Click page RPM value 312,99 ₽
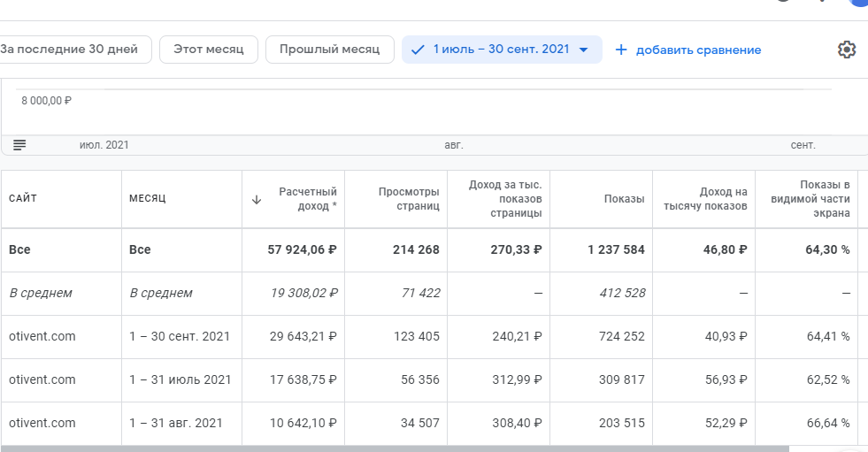The image size is (868, 452). tap(517, 379)
